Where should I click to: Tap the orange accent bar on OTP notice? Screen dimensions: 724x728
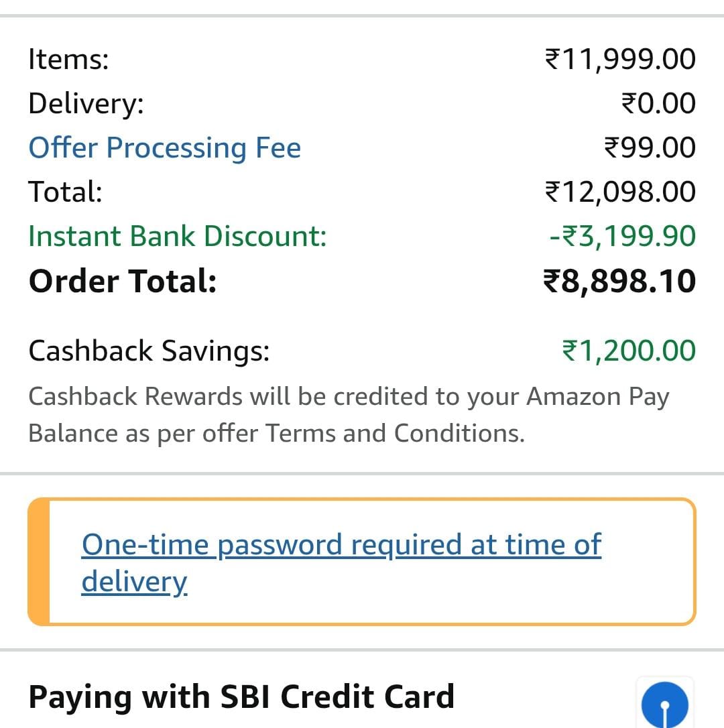tap(39, 562)
